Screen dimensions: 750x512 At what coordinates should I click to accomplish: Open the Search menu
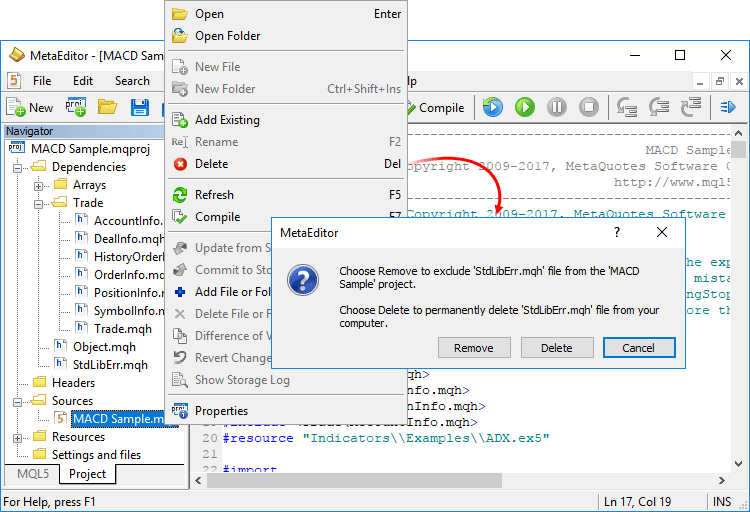point(132,81)
